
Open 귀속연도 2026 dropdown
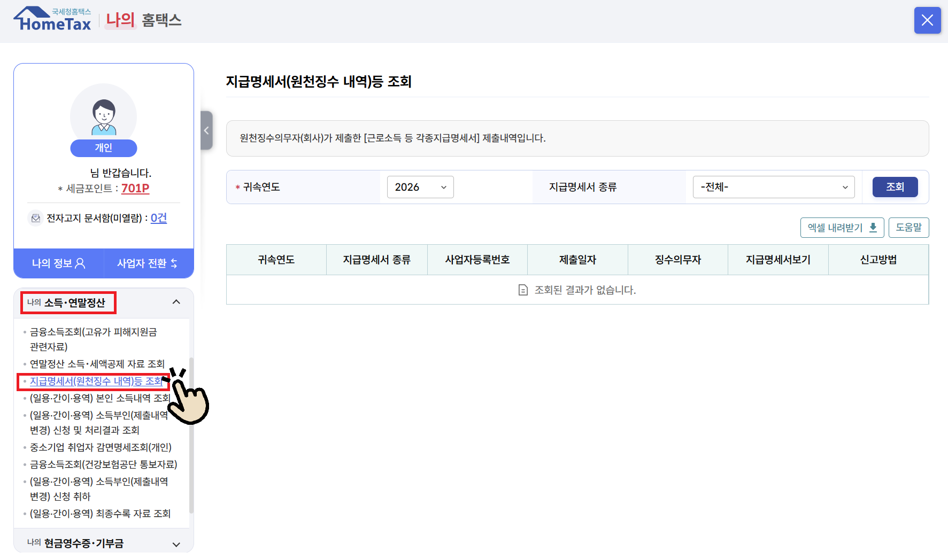(x=420, y=187)
